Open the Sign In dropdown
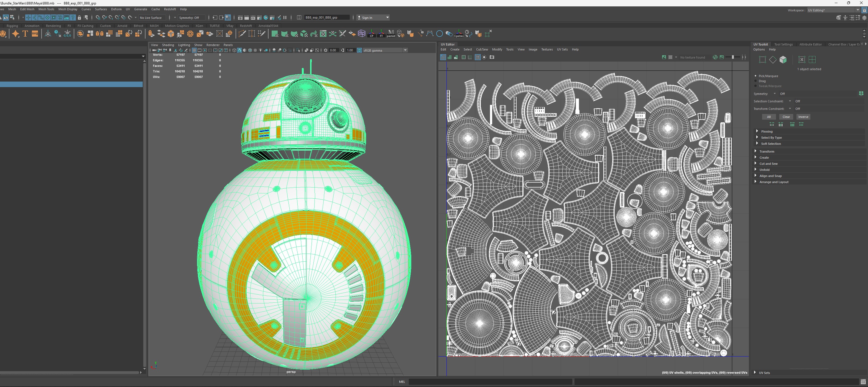The width and height of the screenshot is (868, 387). tap(373, 17)
